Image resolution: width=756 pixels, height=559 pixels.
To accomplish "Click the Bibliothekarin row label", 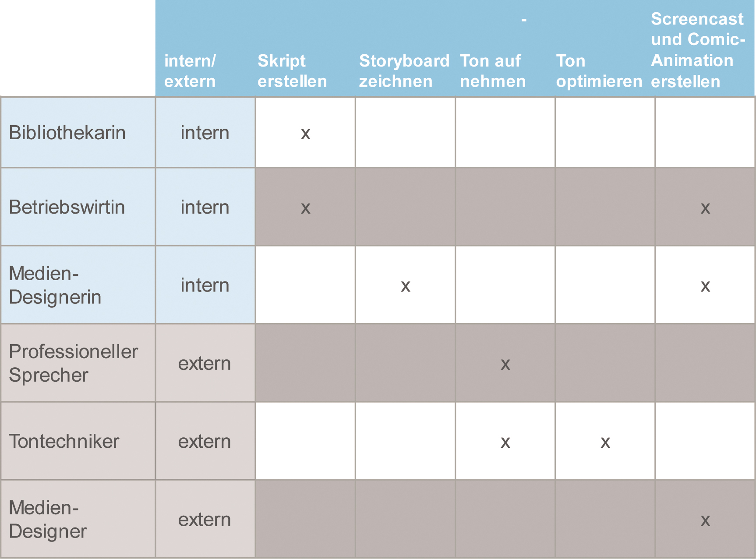I will pyautogui.click(x=67, y=133).
